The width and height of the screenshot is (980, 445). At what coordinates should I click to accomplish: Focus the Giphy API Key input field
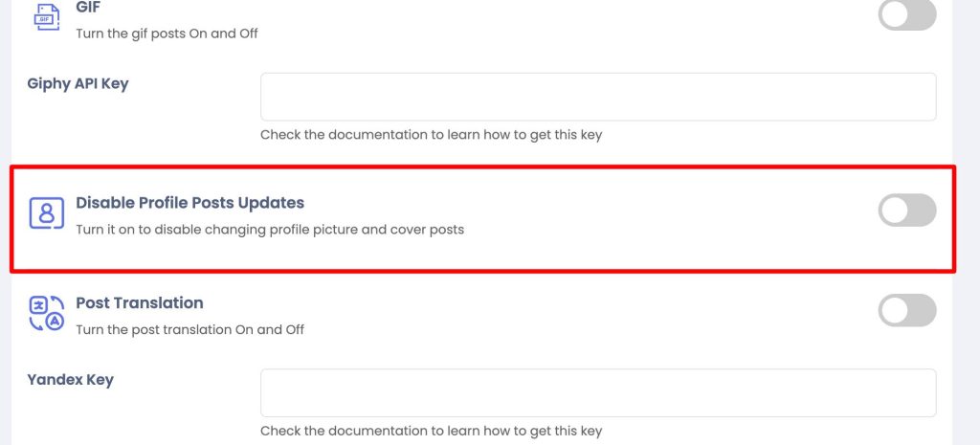tap(598, 97)
